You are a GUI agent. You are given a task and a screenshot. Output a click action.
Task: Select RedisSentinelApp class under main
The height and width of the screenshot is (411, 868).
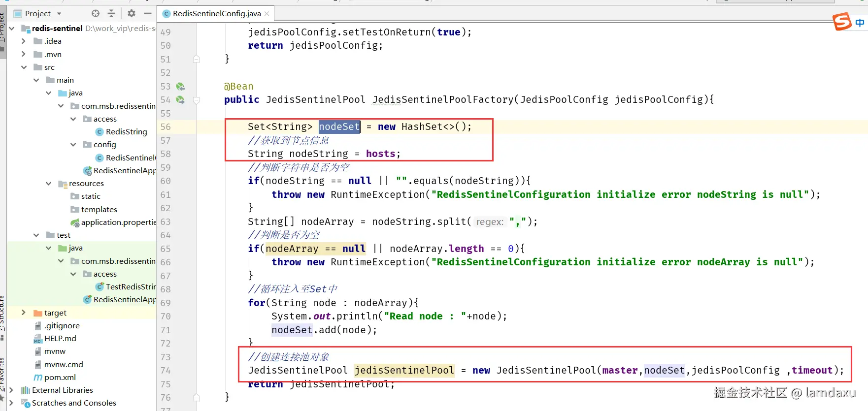click(x=120, y=170)
